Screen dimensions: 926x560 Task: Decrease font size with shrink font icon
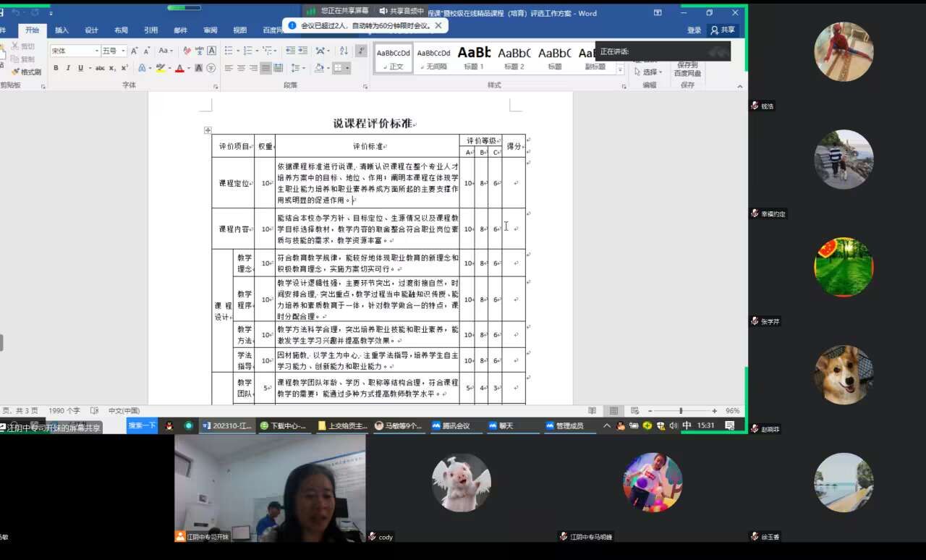click(147, 51)
